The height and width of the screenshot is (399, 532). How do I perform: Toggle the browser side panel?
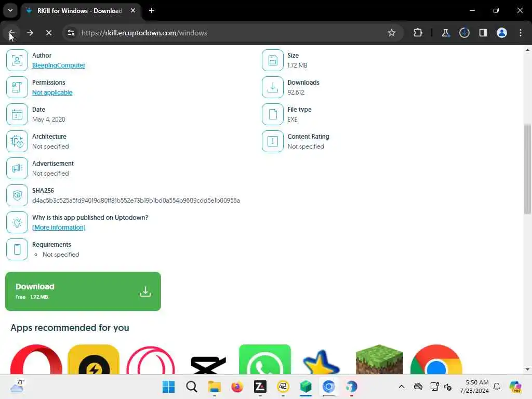click(x=483, y=33)
